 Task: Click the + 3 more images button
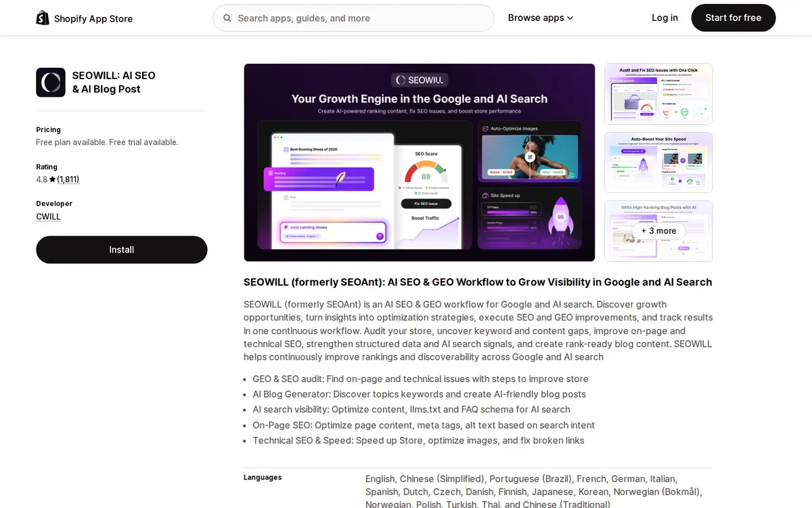pyautogui.click(x=658, y=231)
